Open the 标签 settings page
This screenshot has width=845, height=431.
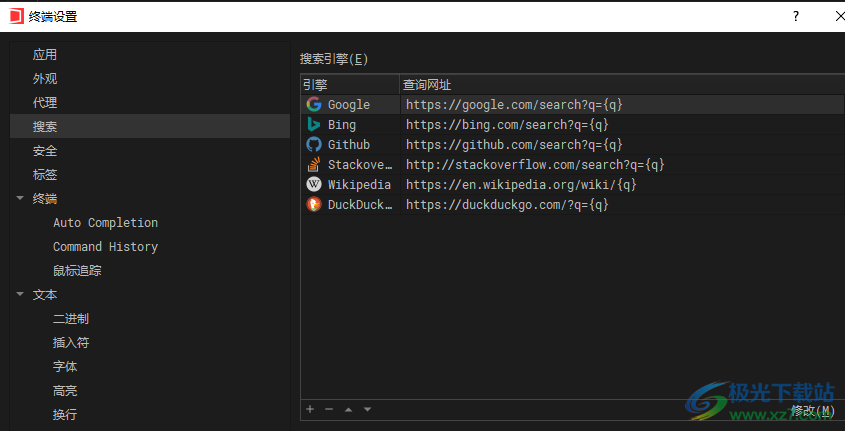pos(45,174)
